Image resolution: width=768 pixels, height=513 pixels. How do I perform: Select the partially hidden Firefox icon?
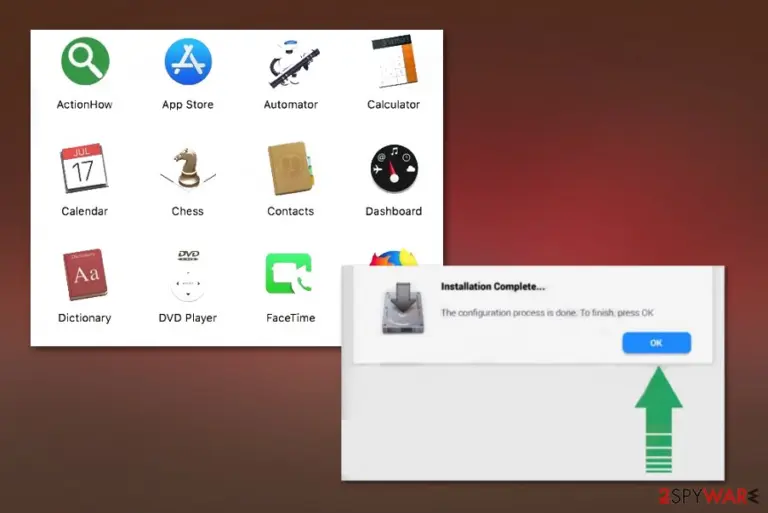tap(394, 257)
